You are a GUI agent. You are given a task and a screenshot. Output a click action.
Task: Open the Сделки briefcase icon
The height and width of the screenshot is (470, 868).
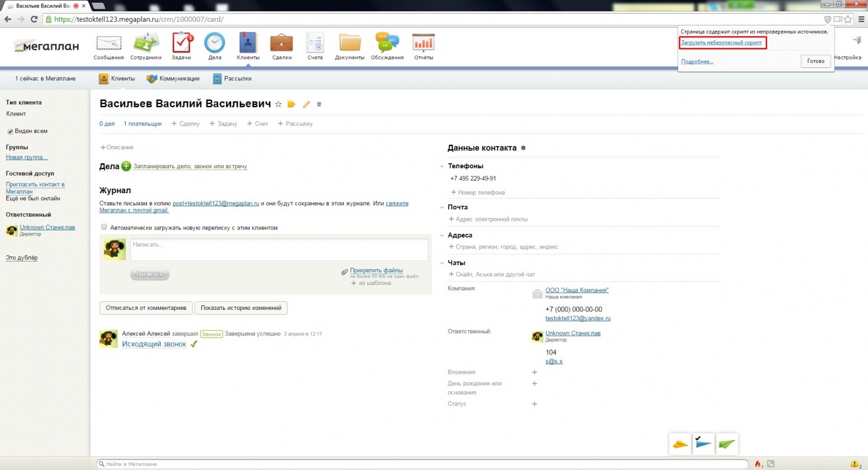click(282, 43)
